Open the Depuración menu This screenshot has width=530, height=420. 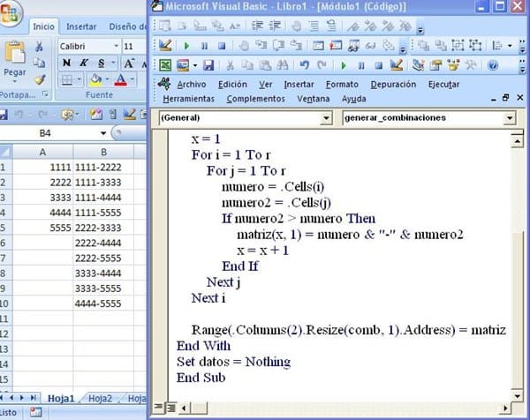(x=393, y=84)
